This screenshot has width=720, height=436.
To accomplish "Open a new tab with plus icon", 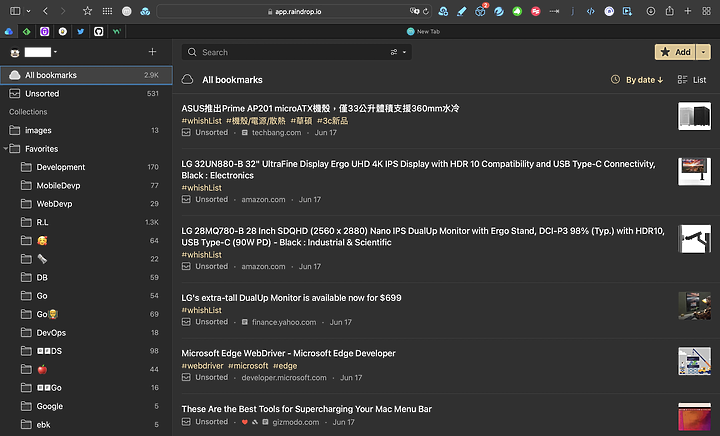I will (688, 11).
